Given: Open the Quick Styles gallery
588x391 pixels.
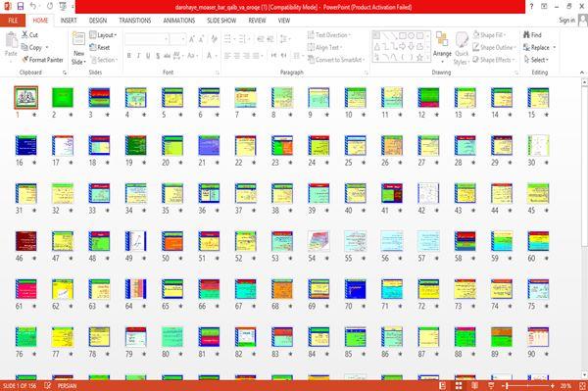Looking at the screenshot, I should click(x=462, y=49).
